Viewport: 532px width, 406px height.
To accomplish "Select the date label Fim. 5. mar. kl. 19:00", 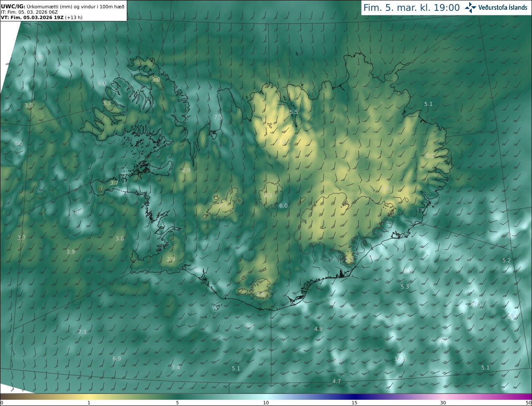I will pyautogui.click(x=411, y=7).
